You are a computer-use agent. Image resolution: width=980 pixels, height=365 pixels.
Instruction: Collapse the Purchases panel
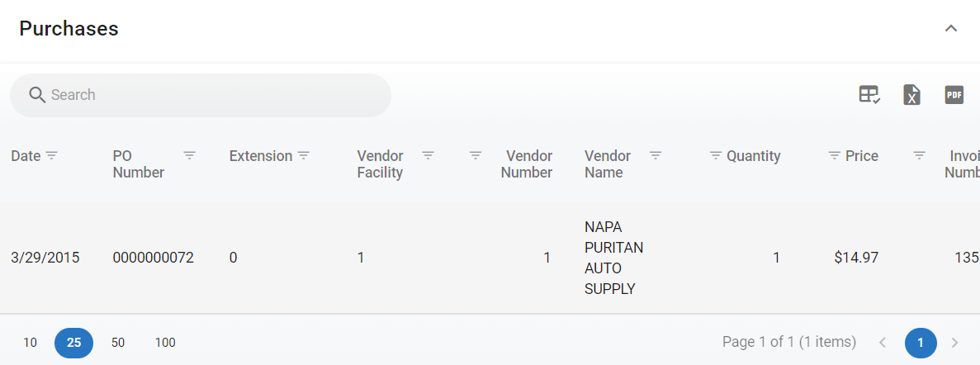pos(951,29)
